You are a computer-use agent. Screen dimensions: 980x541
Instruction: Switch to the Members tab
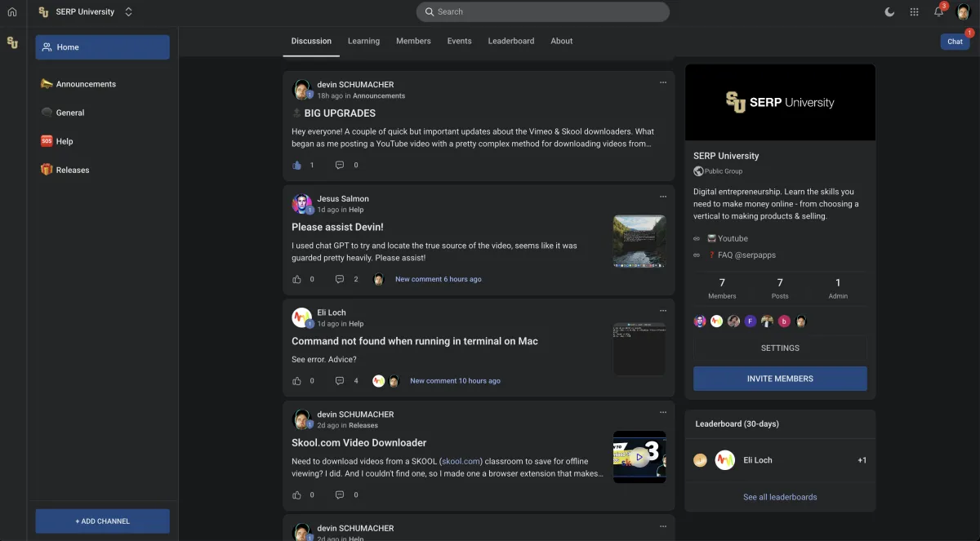(x=413, y=41)
